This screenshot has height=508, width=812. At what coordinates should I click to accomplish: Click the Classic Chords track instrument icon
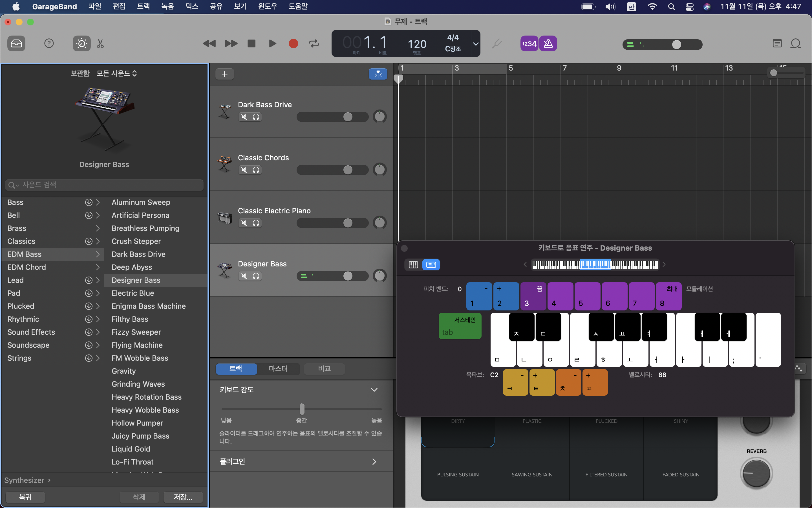coord(224,164)
